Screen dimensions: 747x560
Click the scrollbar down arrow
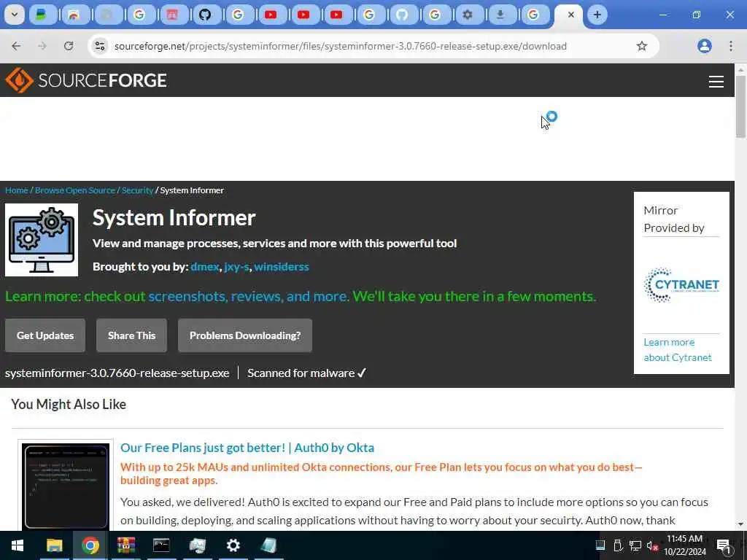(740, 524)
